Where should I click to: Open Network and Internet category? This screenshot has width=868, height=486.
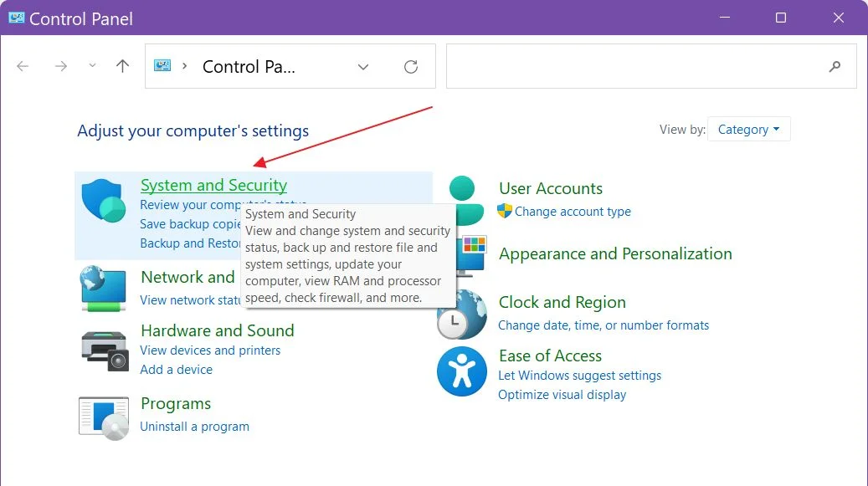click(188, 277)
